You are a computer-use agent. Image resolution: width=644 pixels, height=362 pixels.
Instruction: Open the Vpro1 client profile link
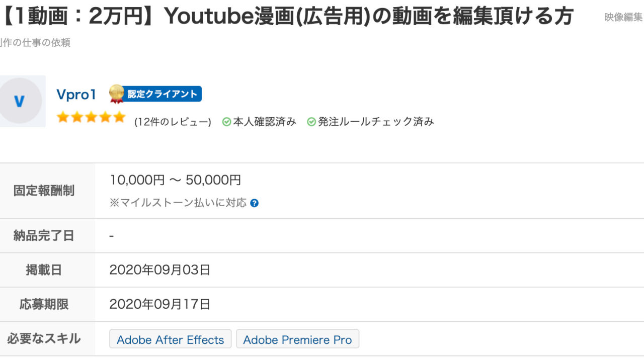pos(76,94)
